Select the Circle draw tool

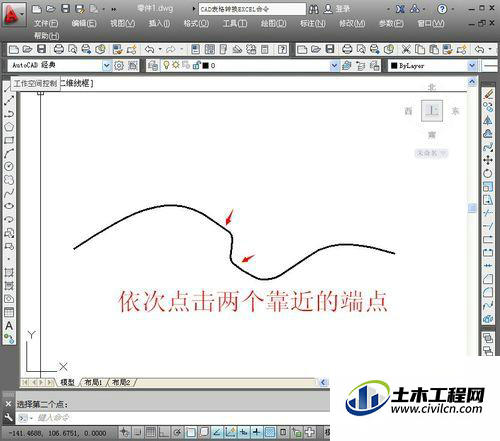(x=9, y=166)
